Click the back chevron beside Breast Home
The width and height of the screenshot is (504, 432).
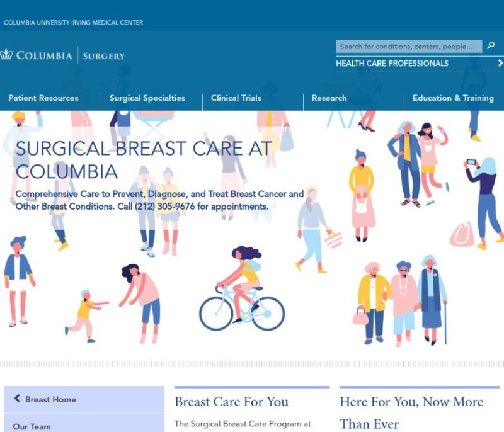pos(17,399)
